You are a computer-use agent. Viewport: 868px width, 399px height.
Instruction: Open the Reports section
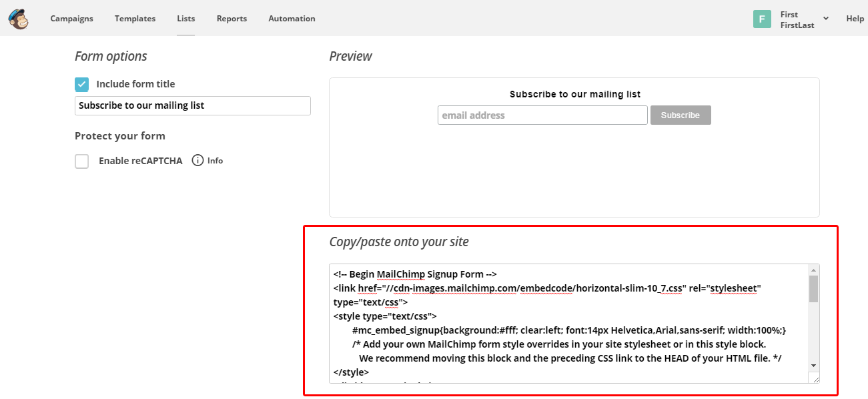point(232,19)
